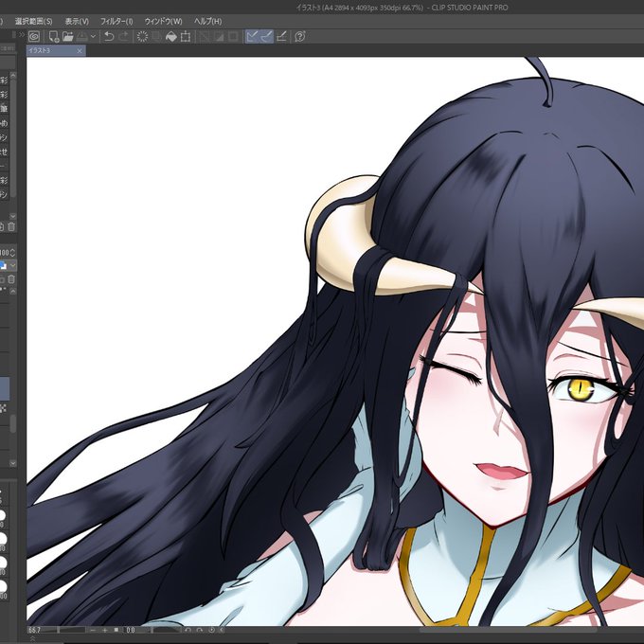
Task: Delete the selected sub tool with the trash icon
Action: (x=11, y=226)
